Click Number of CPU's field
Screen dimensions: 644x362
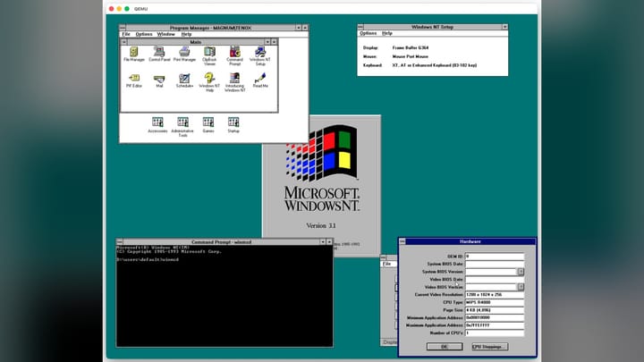(495, 333)
